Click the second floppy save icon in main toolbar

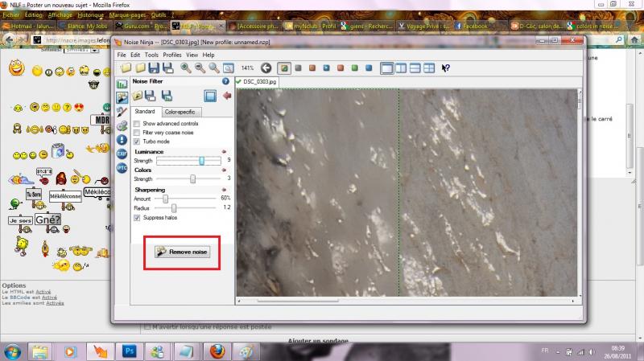(x=168, y=68)
